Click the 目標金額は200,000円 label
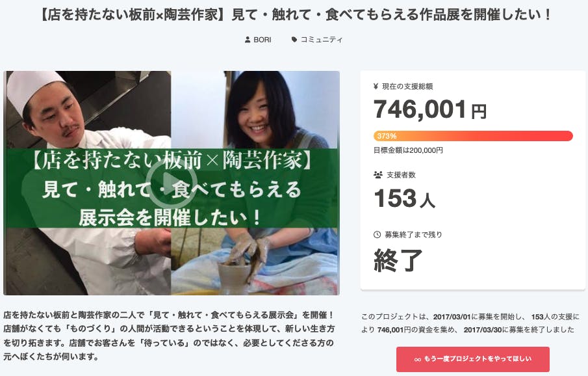The height and width of the screenshot is (376, 588). click(x=408, y=150)
